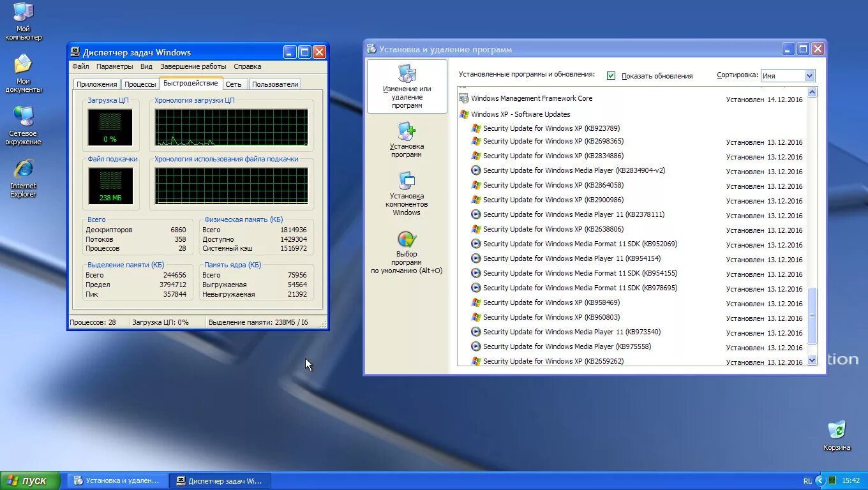Open the Установка программ sidebar icon
868x490 pixels.
(x=407, y=136)
